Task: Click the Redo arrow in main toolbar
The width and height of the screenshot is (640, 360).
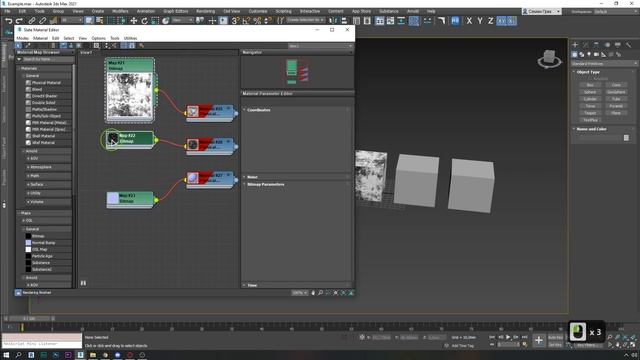Action: coord(19,21)
